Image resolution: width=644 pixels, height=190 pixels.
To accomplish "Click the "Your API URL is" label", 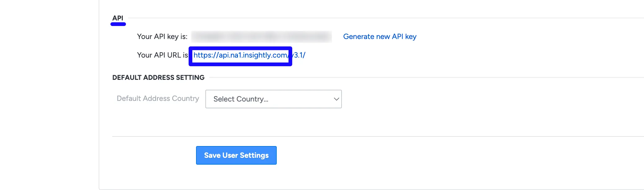I will click(163, 55).
